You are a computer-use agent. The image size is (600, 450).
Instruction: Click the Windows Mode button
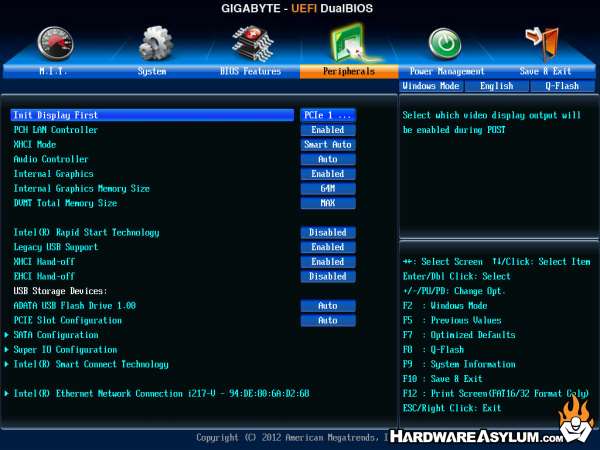point(431,86)
